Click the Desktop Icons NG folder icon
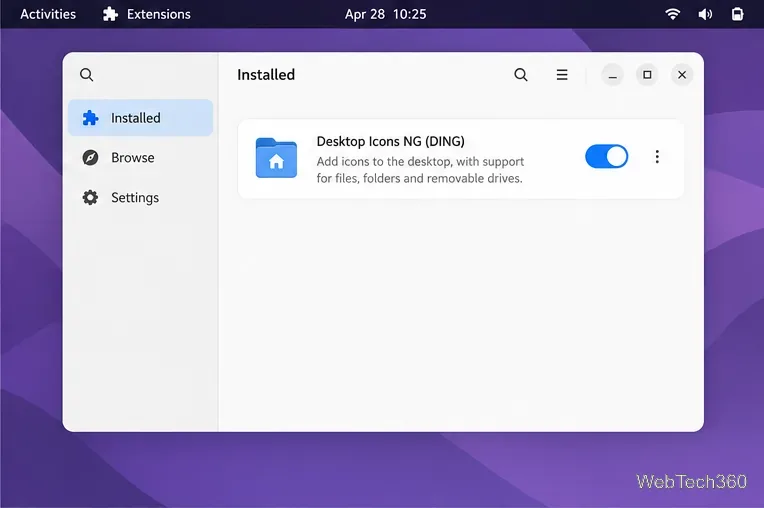764x508 pixels. pyautogui.click(x=276, y=158)
